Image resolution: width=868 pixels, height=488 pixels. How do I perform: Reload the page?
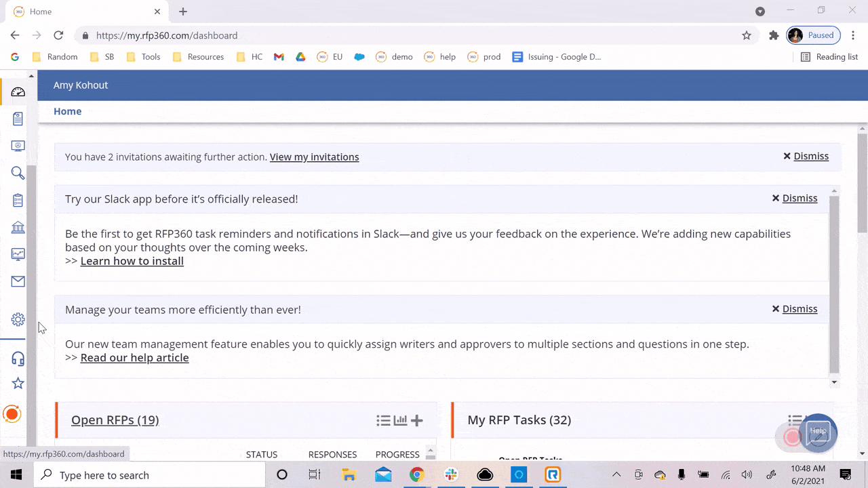(x=58, y=35)
